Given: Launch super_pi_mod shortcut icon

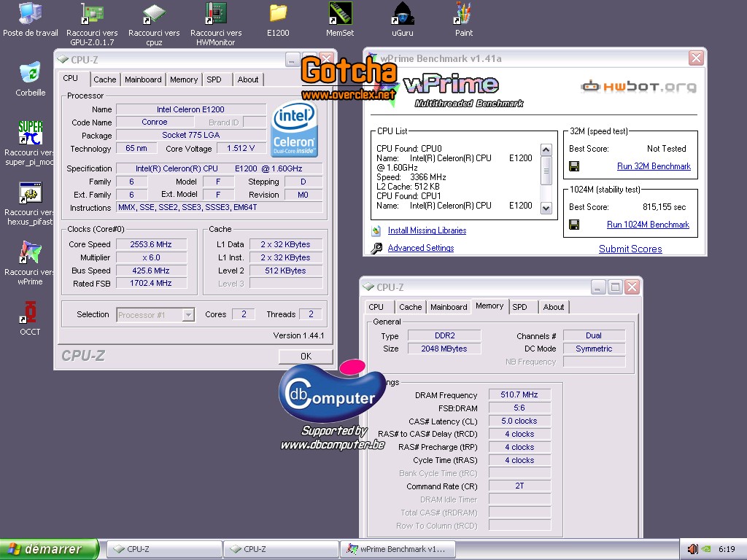Looking at the screenshot, I should 31,133.
